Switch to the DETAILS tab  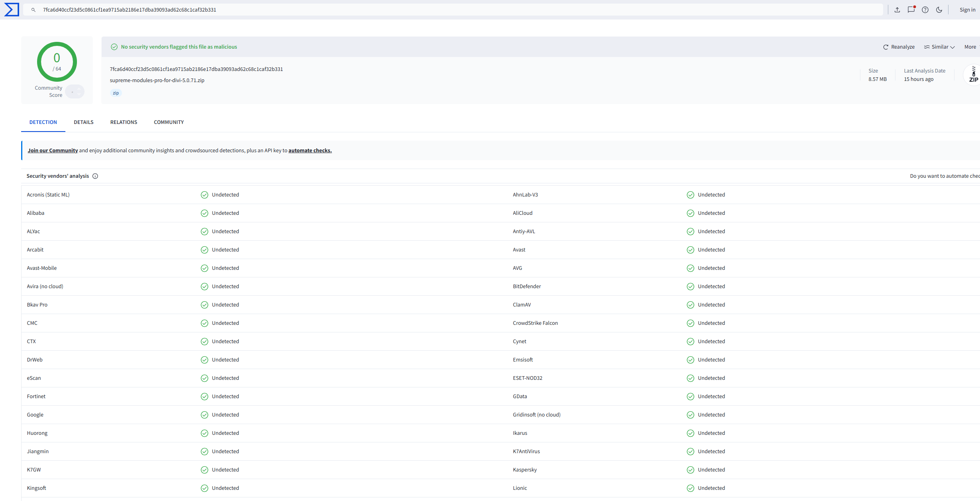click(x=84, y=122)
